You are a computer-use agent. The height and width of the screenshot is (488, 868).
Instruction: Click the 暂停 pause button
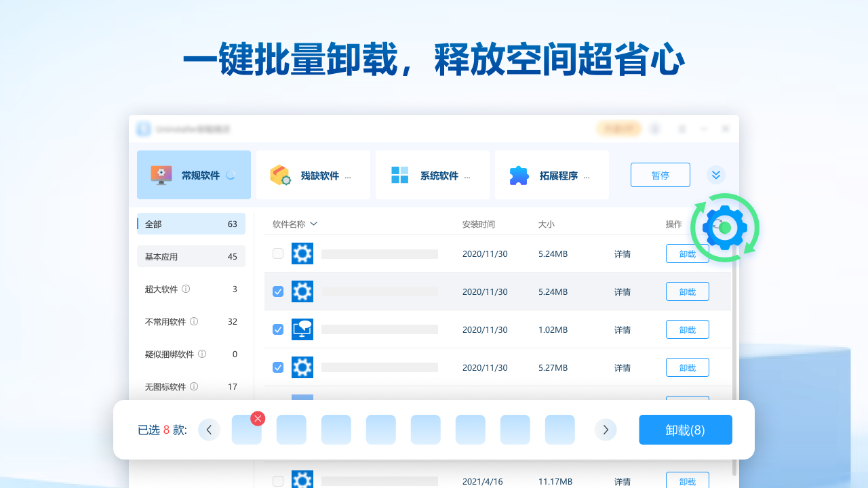[x=660, y=174]
